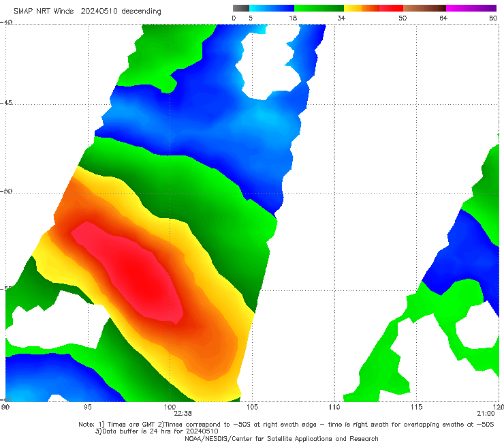
Task: Click the magenta-purple segment of the color bar
Action: [471, 8]
